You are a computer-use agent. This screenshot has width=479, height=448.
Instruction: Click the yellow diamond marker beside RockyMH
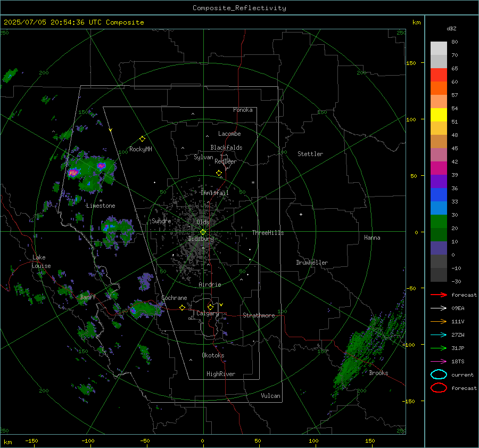coord(142,139)
